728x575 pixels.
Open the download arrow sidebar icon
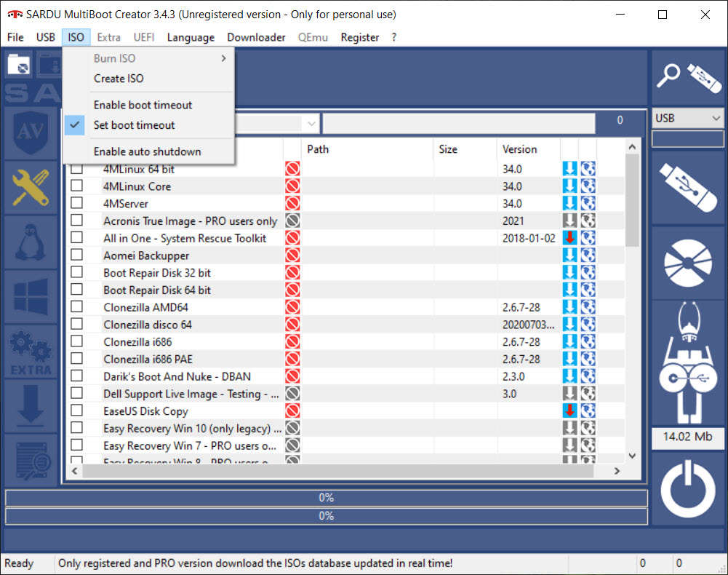[x=31, y=405]
